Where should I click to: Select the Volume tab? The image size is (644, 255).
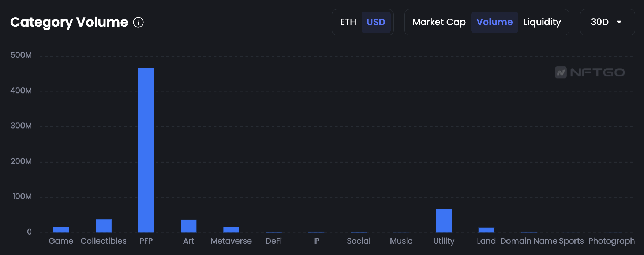tap(494, 22)
